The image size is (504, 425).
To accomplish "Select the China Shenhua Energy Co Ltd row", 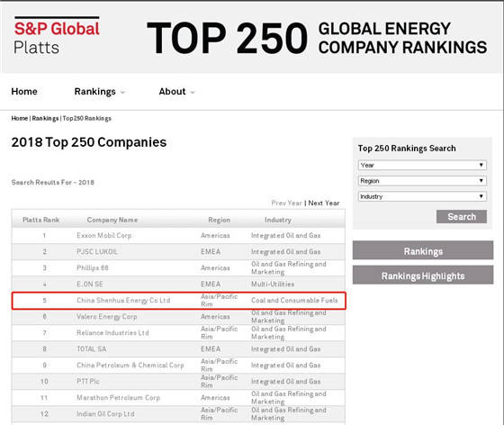I will tap(178, 301).
